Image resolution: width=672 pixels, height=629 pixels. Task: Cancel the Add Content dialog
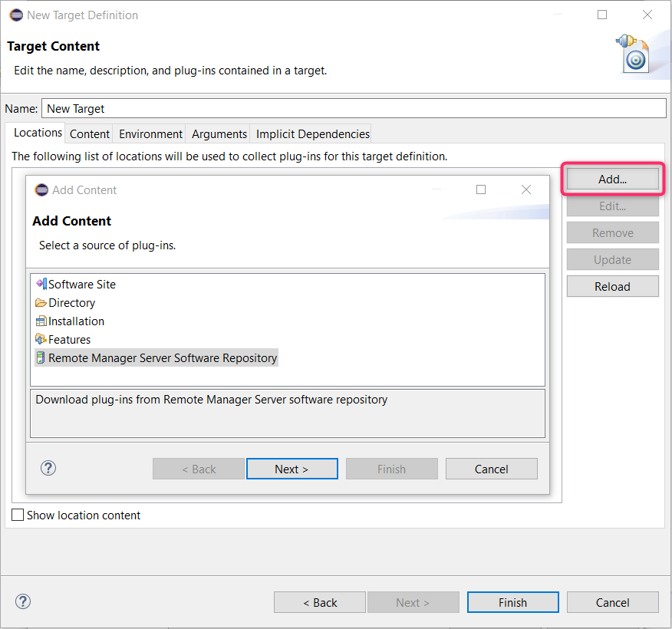[491, 469]
